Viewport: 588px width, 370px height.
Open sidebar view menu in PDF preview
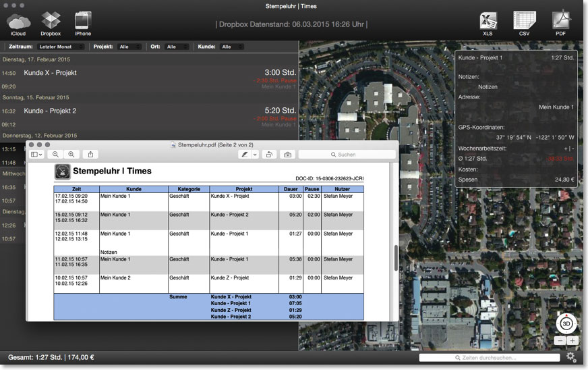click(x=36, y=155)
